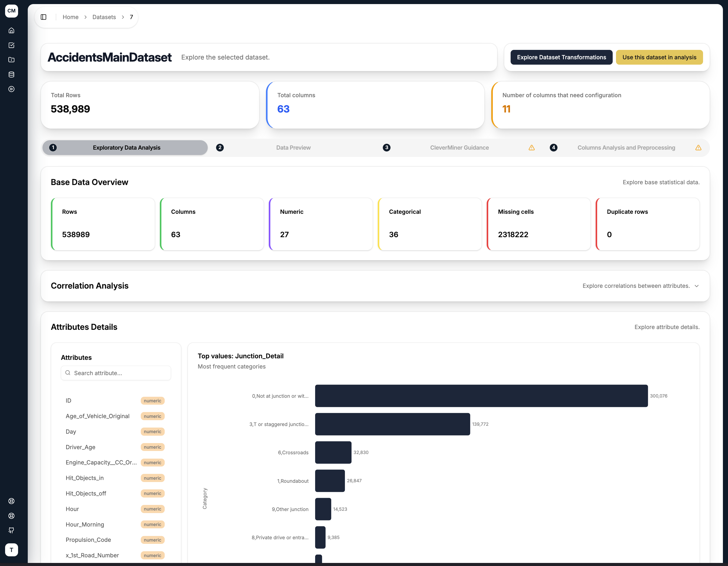The image size is (728, 566).
Task: Click the numeric badge on the ID row
Action: pyautogui.click(x=152, y=401)
